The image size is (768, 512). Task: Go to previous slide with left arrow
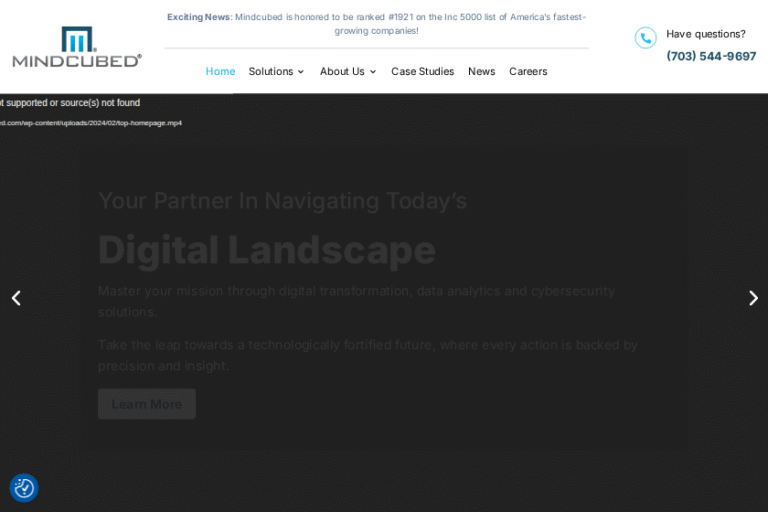(16, 298)
